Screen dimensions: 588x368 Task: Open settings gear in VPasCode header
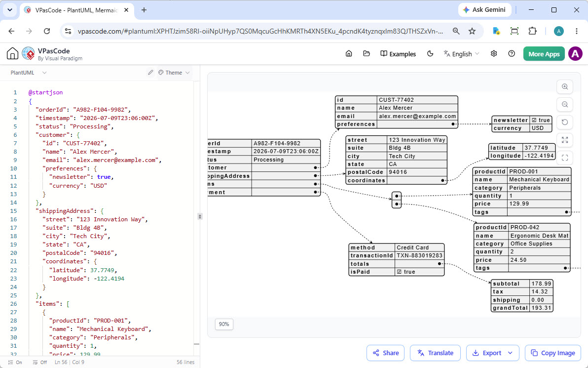tap(494, 54)
